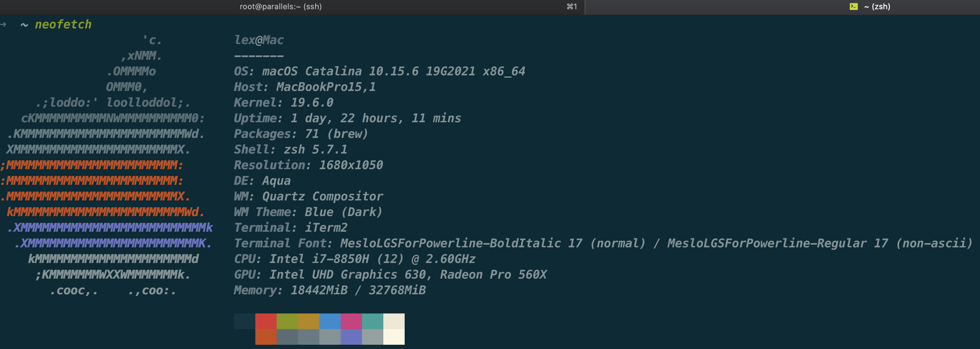Click the bottom-row violet color block
980x349 pixels.
tap(351, 337)
